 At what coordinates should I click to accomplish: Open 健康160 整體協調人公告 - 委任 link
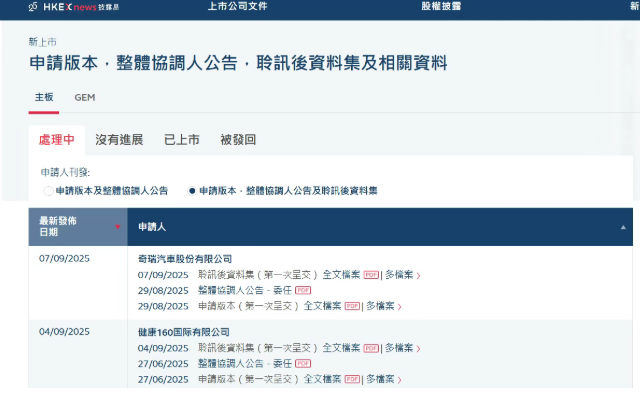click(245, 364)
